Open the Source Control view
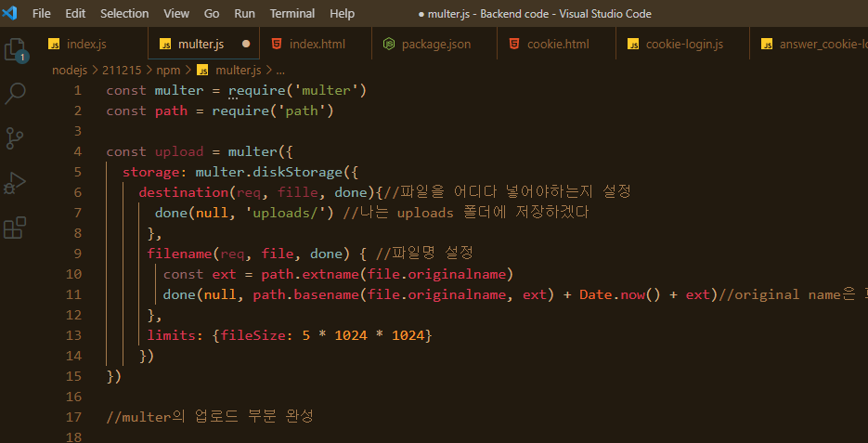Screen dimensions: 868x443 [x=15, y=137]
